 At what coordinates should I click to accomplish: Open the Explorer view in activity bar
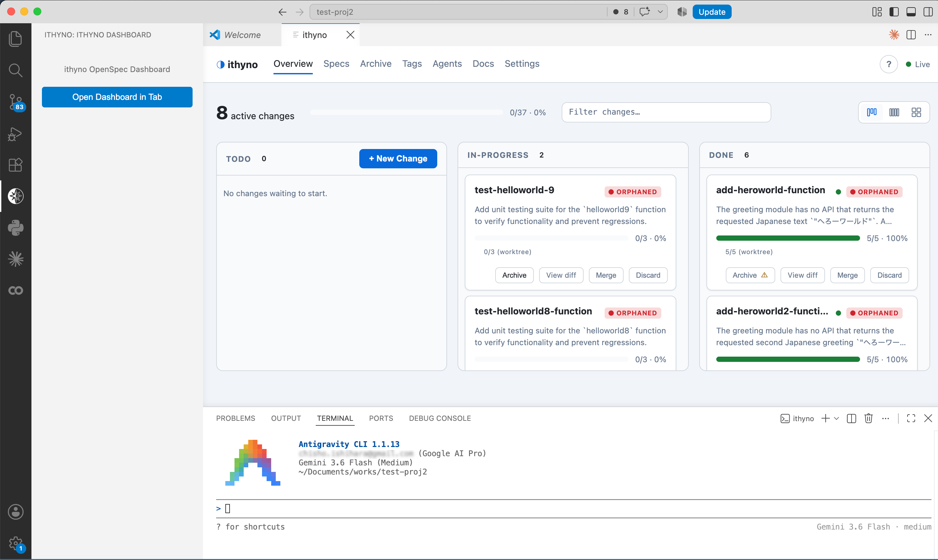15,39
